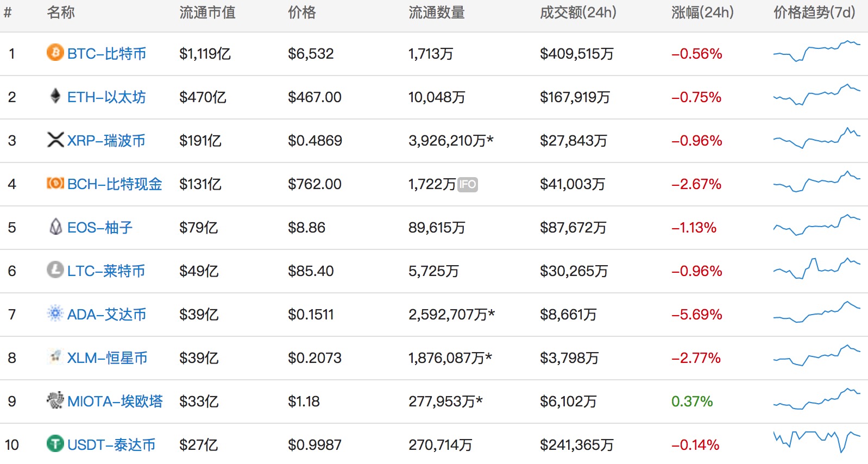Click BTC 24h volume $409,515万

(577, 54)
